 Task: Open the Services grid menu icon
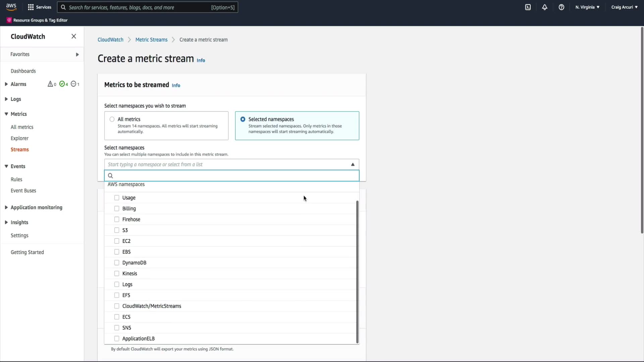[31, 7]
